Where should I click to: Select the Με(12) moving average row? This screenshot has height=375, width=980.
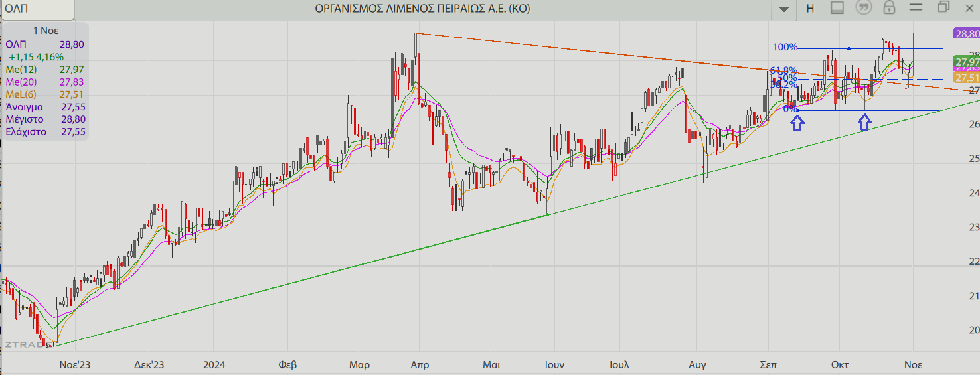pos(44,69)
